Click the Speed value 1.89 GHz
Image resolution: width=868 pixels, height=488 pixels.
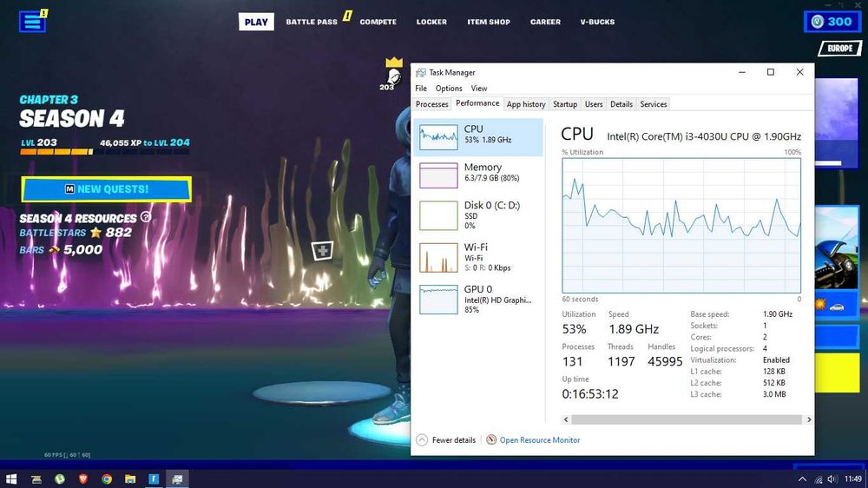[x=634, y=329]
